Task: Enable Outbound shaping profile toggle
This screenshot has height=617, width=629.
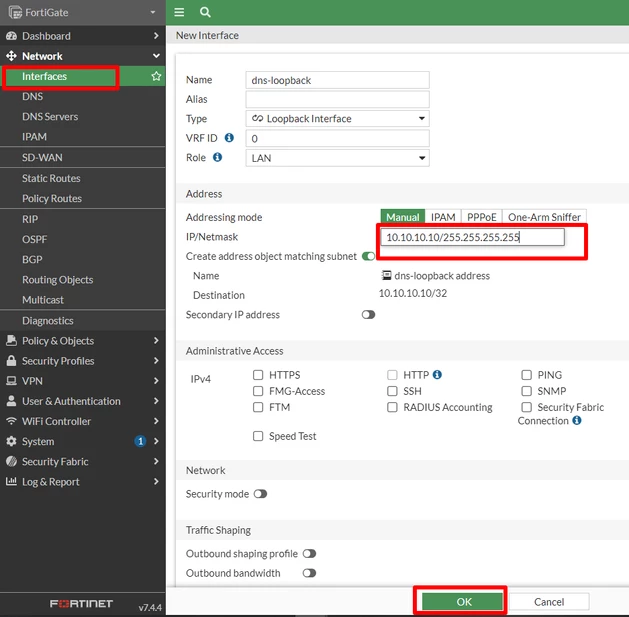Action: (x=309, y=554)
